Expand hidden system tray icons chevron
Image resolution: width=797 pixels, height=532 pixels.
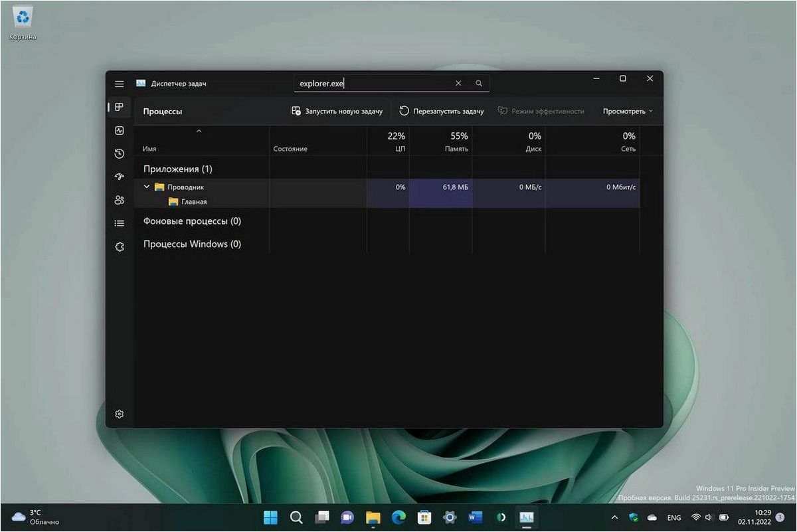pyautogui.click(x=614, y=517)
